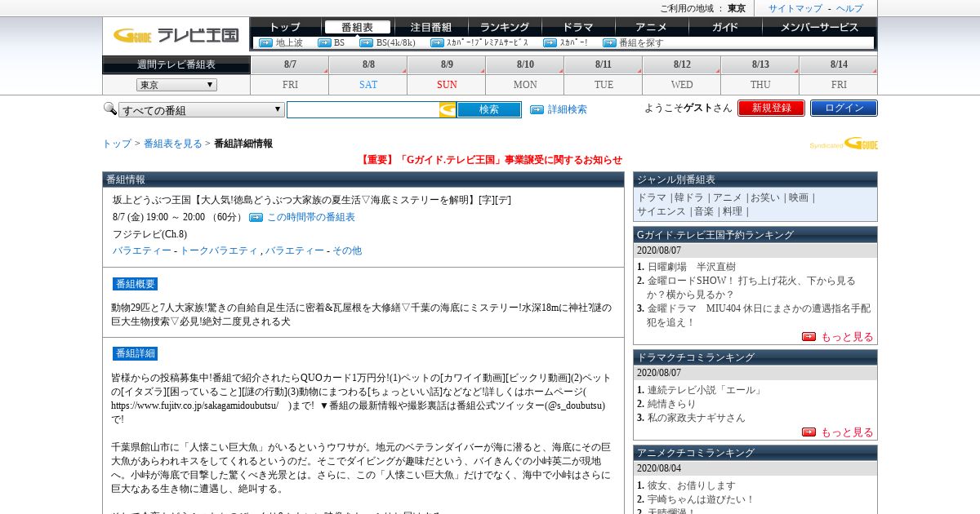980x514 pixels.
Task: Select the 8/7 FRI date column
Action: pyautogui.click(x=290, y=75)
